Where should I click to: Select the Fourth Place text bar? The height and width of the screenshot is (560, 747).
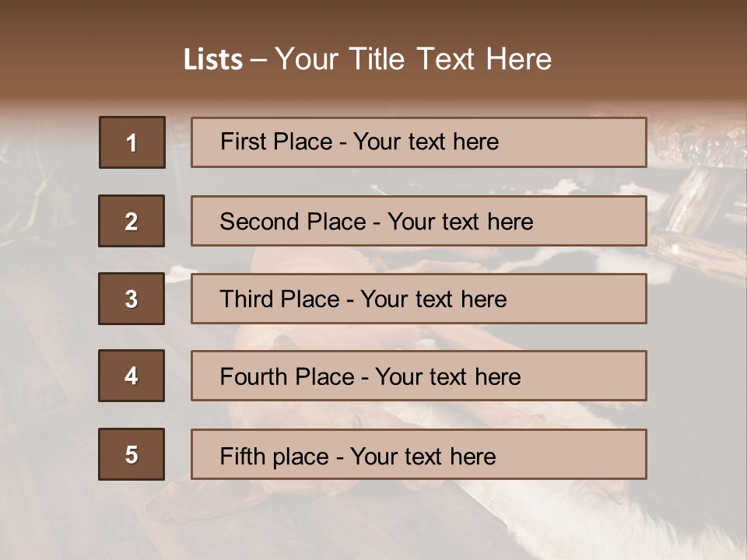click(419, 376)
